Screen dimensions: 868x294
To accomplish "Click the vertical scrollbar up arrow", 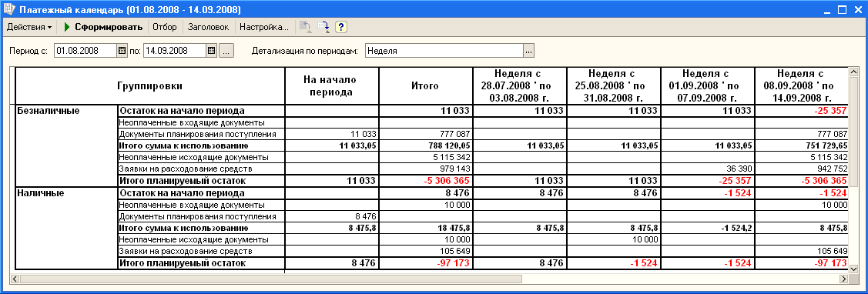I will click(853, 72).
